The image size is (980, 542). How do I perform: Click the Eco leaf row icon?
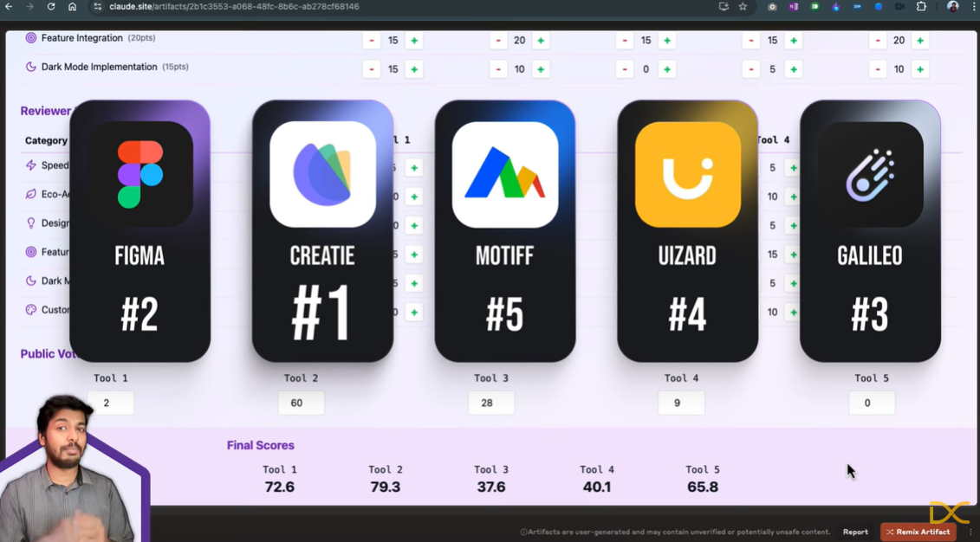coord(30,194)
